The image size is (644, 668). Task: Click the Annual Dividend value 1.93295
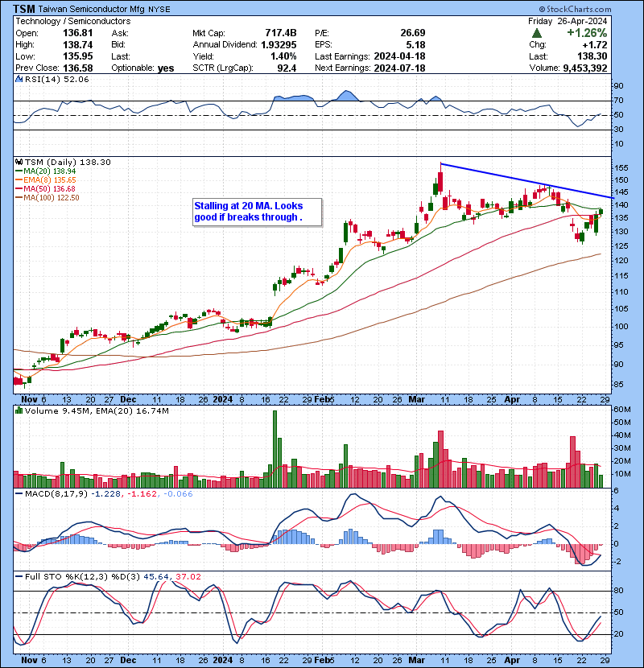coord(279,45)
